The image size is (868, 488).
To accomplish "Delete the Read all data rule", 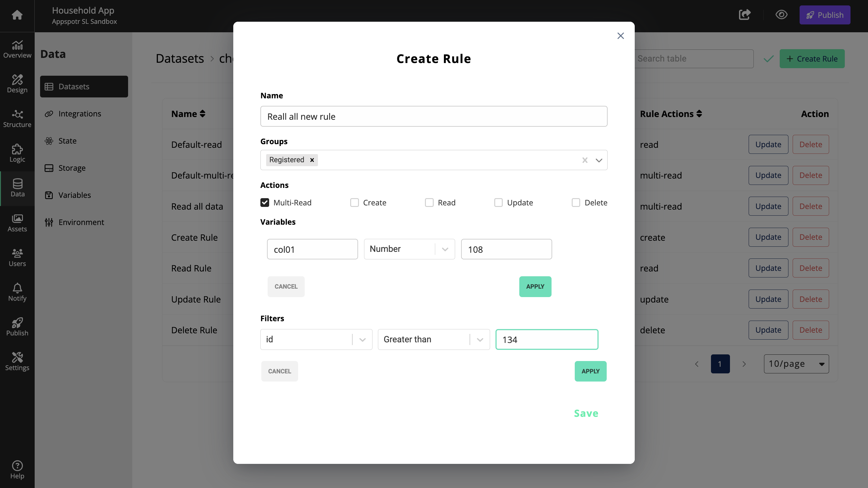I will pyautogui.click(x=811, y=206).
